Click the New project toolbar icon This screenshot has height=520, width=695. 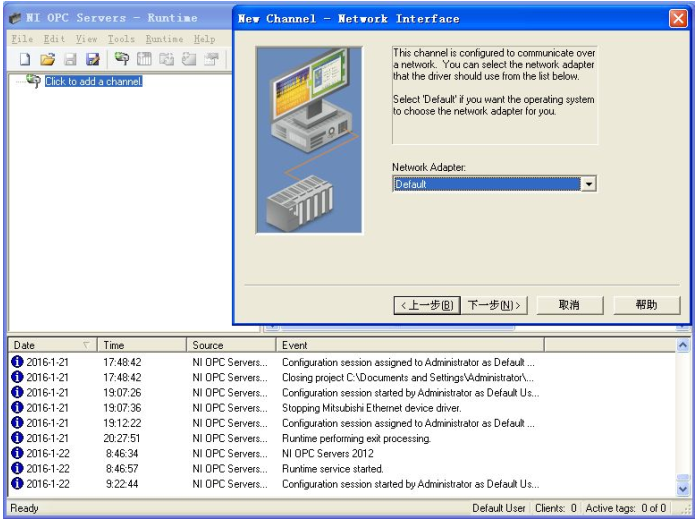coord(25,59)
